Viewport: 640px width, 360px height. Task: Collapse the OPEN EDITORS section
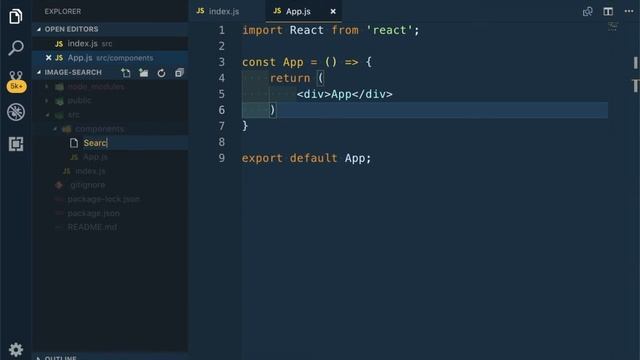click(x=71, y=29)
